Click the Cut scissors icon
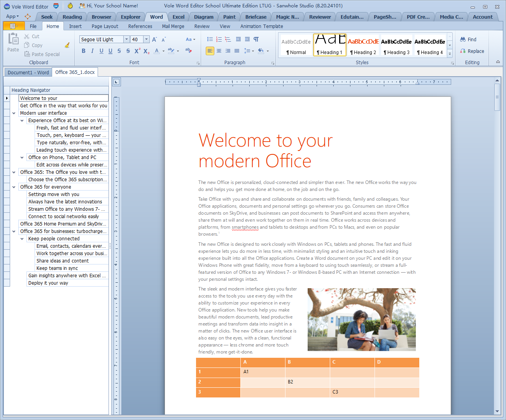506x420 pixels. click(x=27, y=36)
